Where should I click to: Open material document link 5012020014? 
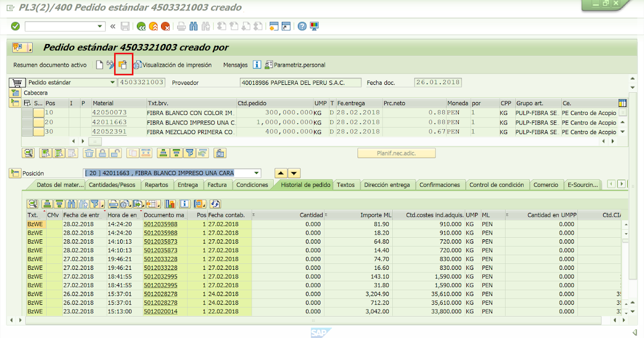point(160,311)
